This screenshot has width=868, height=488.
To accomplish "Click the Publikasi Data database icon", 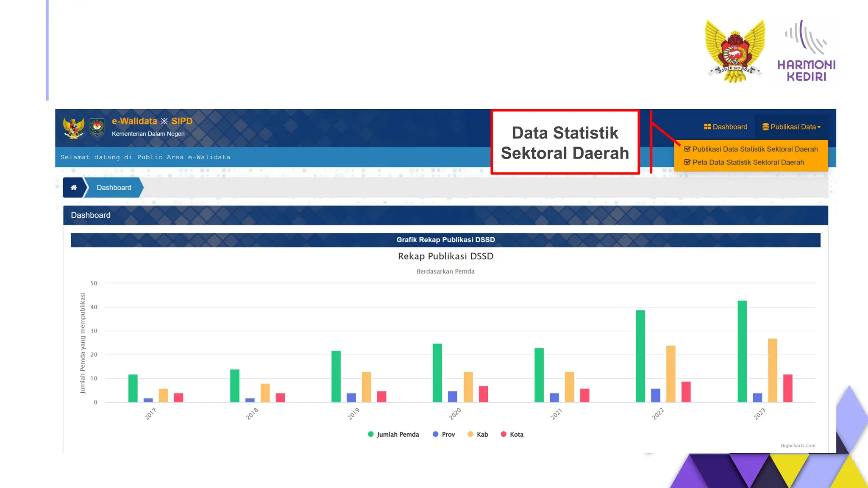I will 765,127.
